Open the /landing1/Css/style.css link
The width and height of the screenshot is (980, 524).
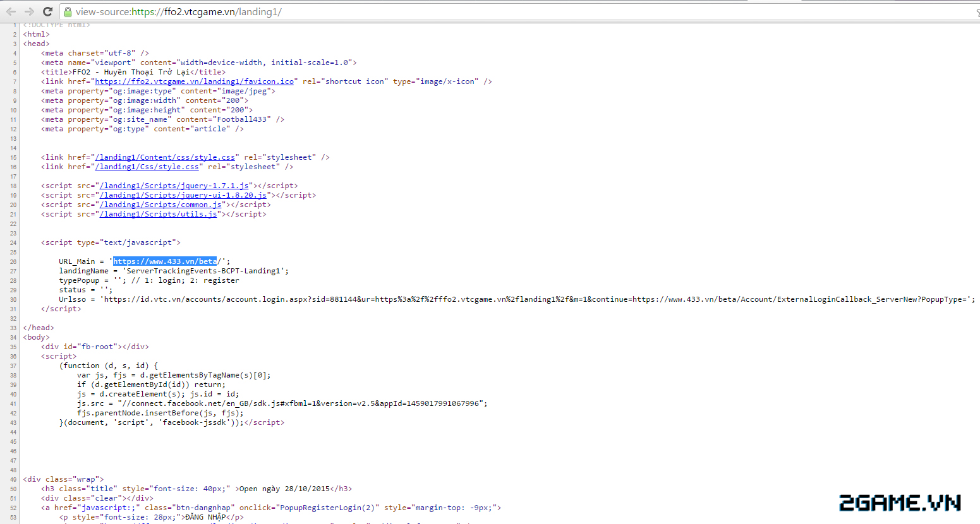pos(147,167)
